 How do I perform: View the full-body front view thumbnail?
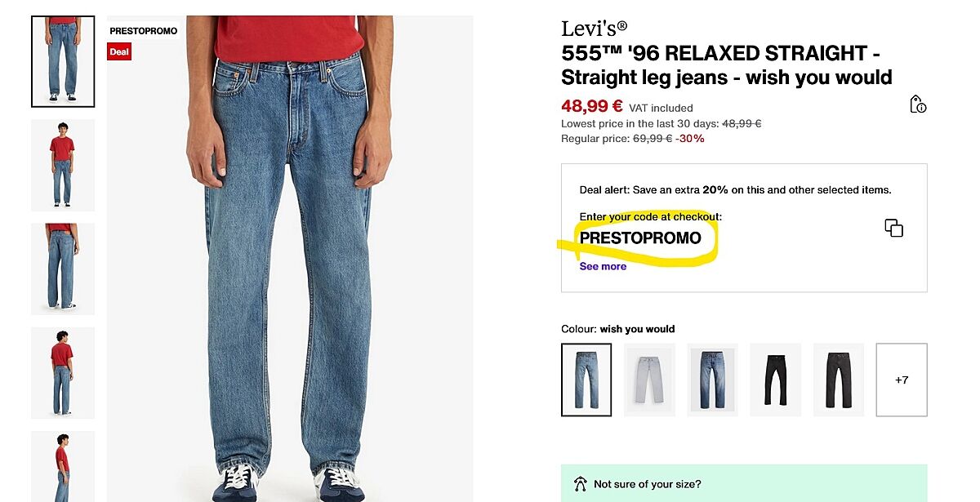pyautogui.click(x=63, y=166)
